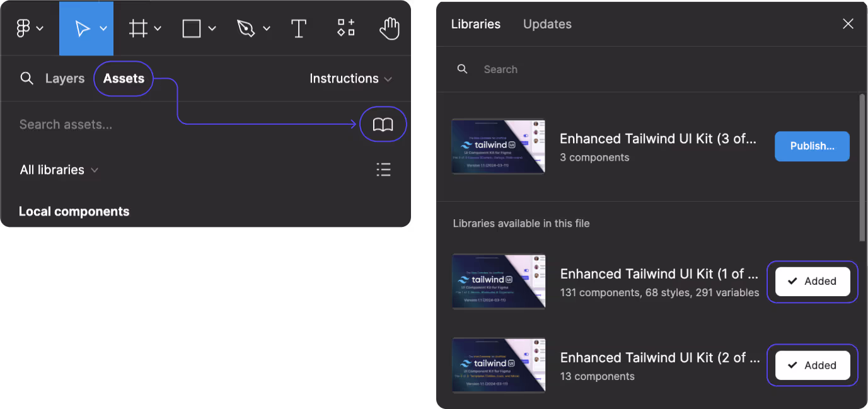This screenshot has width=868, height=409.
Task: Click the '3 components' text
Action: (594, 158)
